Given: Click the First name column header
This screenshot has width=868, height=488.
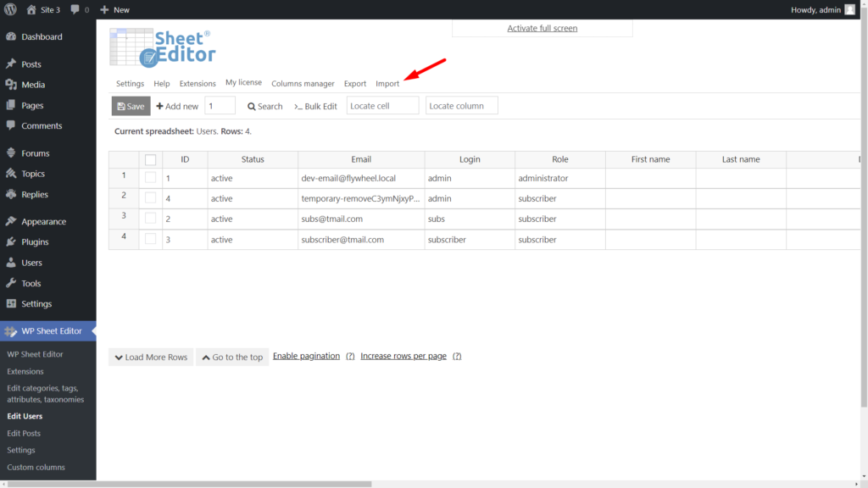Looking at the screenshot, I should tap(650, 159).
